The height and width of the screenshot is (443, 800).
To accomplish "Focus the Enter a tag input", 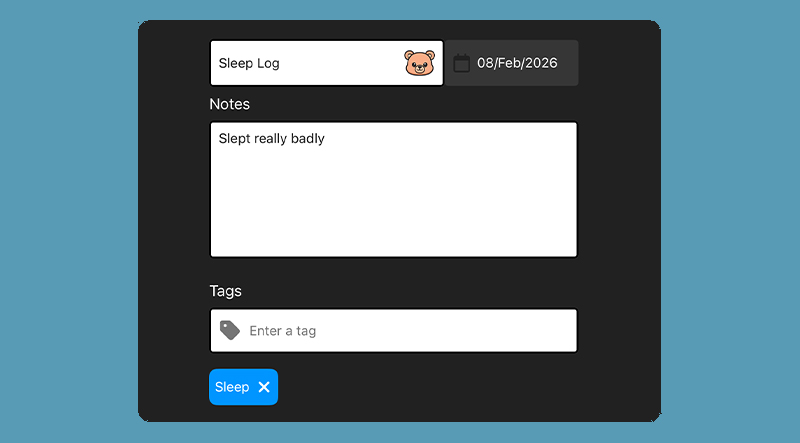I will (x=400, y=331).
